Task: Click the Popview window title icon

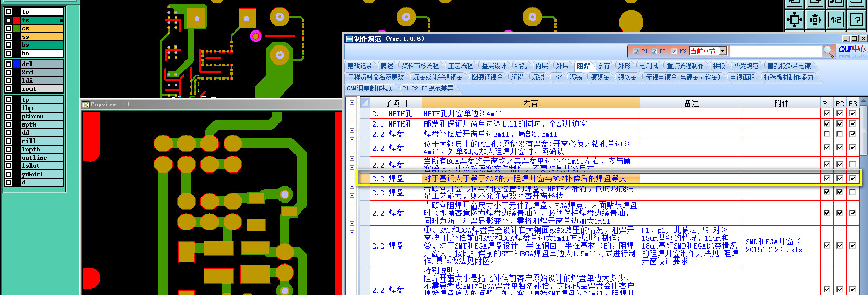Action: click(86, 104)
